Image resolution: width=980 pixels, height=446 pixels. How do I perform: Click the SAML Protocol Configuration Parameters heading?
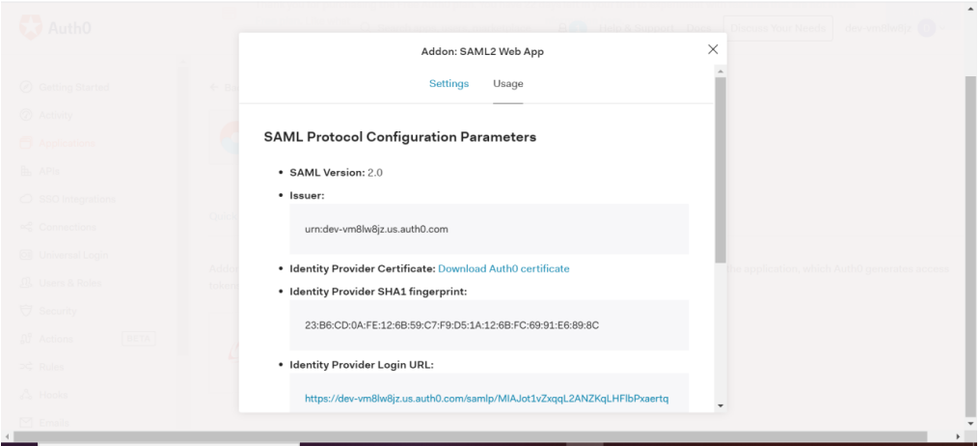[x=400, y=136]
